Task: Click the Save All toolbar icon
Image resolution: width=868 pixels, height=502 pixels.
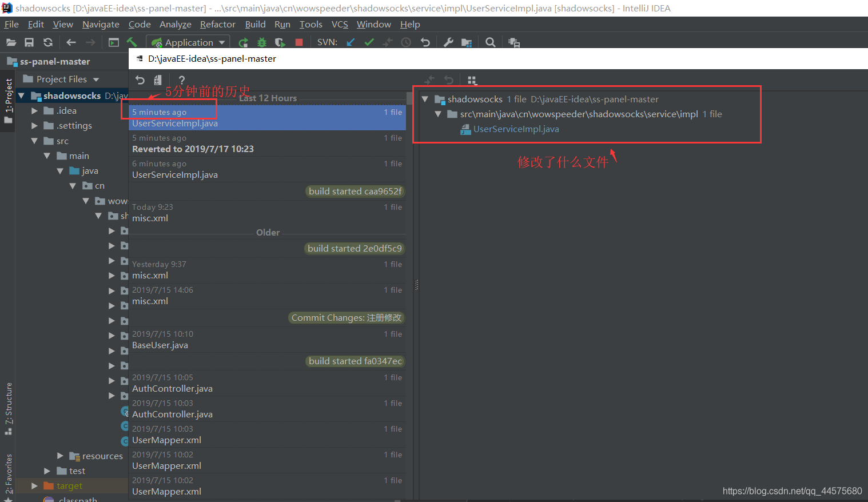Action: 29,42
